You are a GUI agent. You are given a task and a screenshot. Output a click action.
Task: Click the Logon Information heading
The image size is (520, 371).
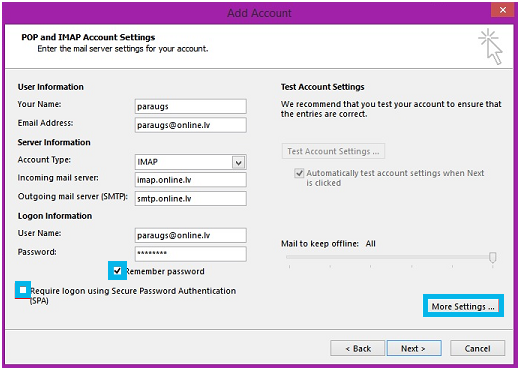click(x=55, y=216)
